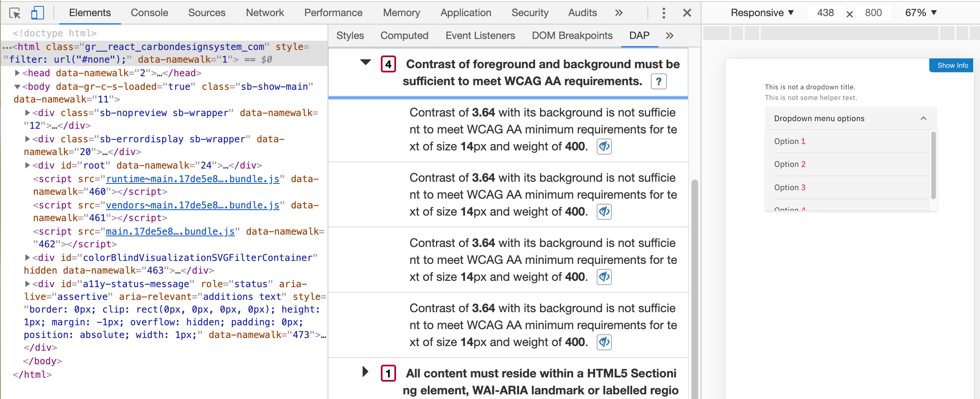The width and height of the screenshot is (980, 399).
Task: Select the inspect element picker tool
Action: tap(15, 12)
